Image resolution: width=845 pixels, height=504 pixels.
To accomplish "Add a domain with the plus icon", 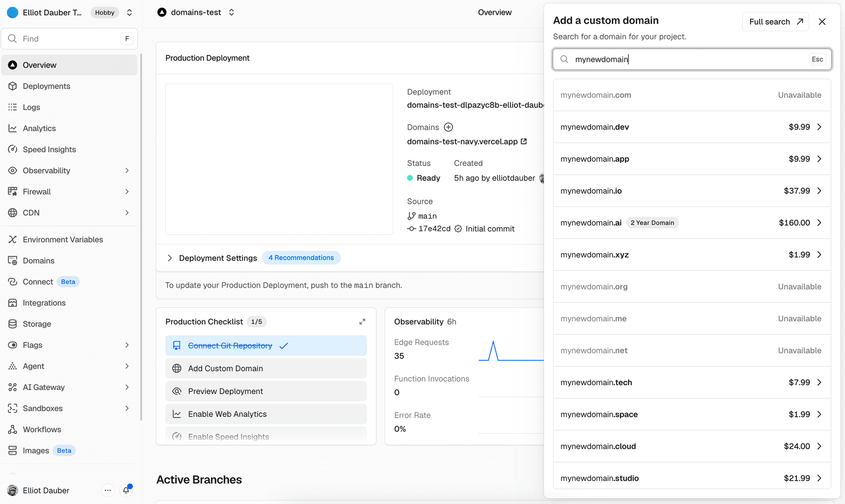I will tap(448, 127).
